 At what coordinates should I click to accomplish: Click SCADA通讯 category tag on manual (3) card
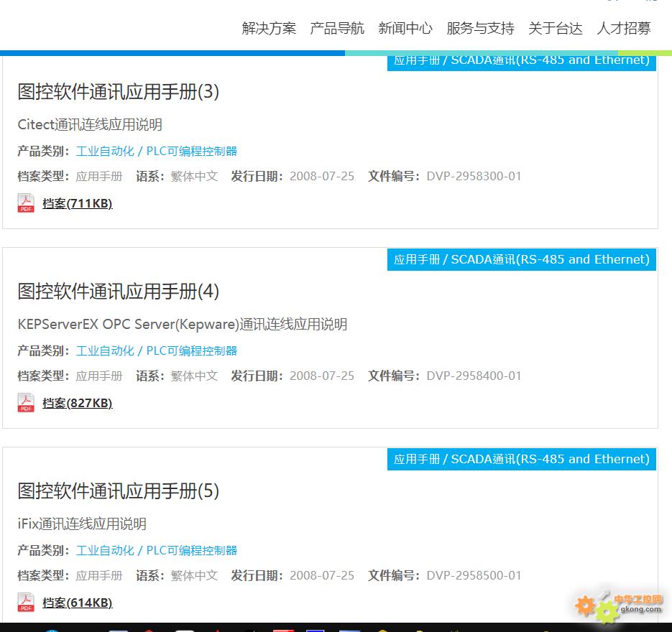click(522, 63)
